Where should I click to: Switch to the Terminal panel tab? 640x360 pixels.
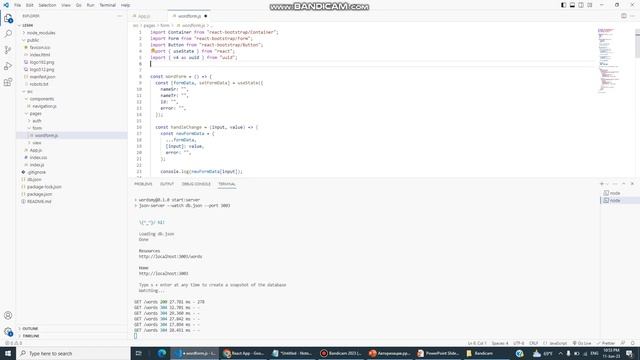227,184
